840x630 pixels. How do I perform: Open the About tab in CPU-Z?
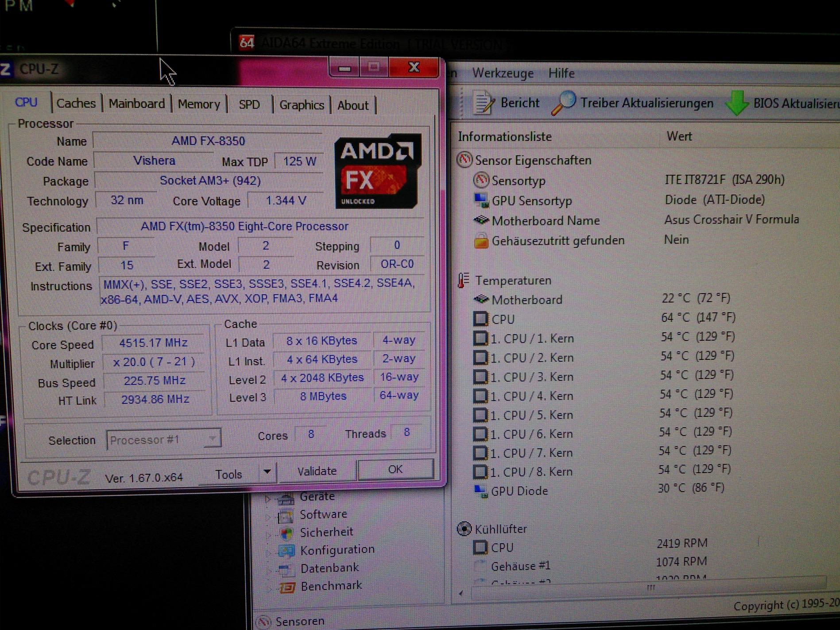point(353,105)
